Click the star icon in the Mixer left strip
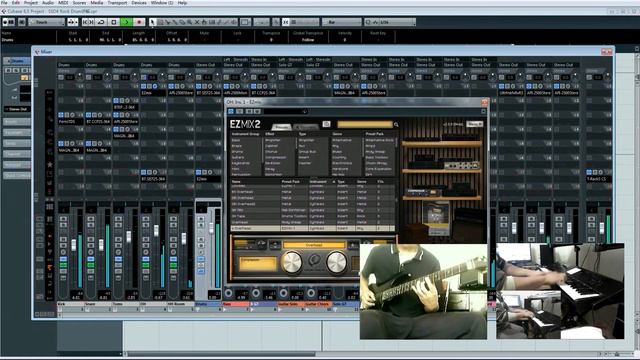The image size is (640, 360). point(49,164)
